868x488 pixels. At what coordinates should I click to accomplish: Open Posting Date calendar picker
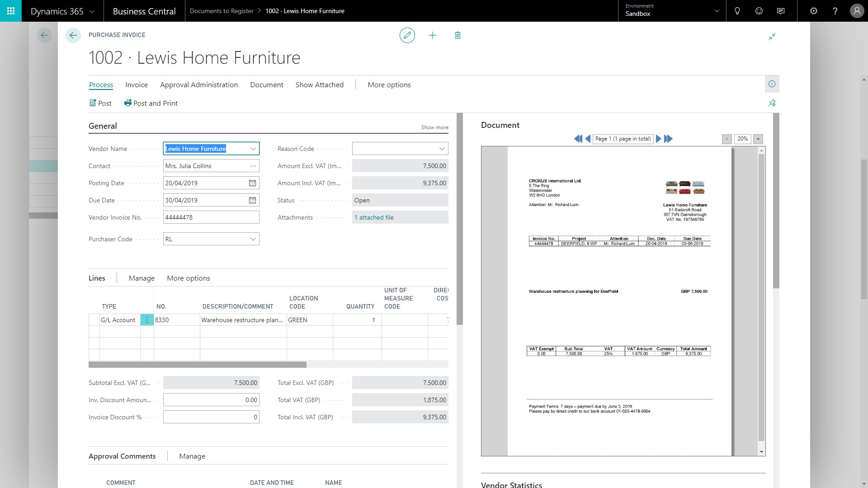tap(252, 183)
